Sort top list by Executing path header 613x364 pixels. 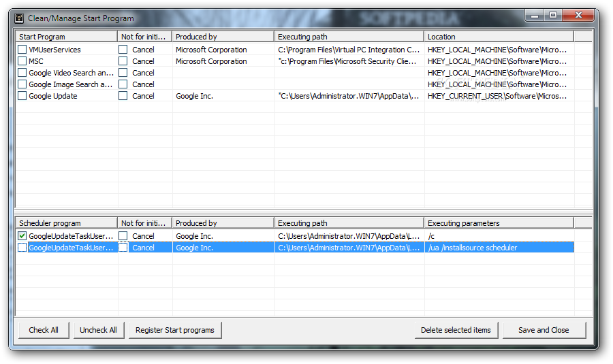point(349,37)
